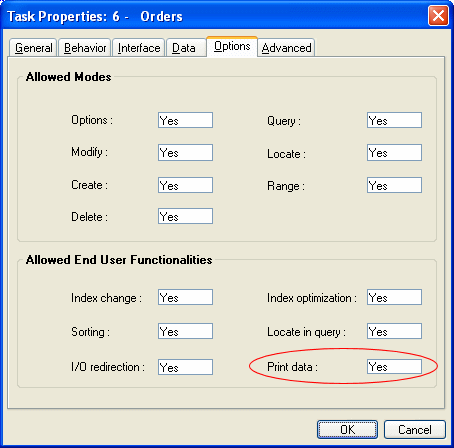Go to the Data tab

[x=186, y=48]
